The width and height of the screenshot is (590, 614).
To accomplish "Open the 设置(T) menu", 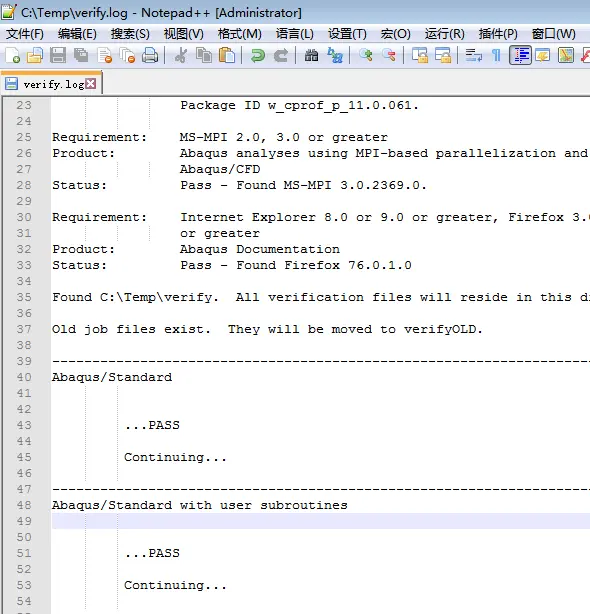I will point(347,34).
